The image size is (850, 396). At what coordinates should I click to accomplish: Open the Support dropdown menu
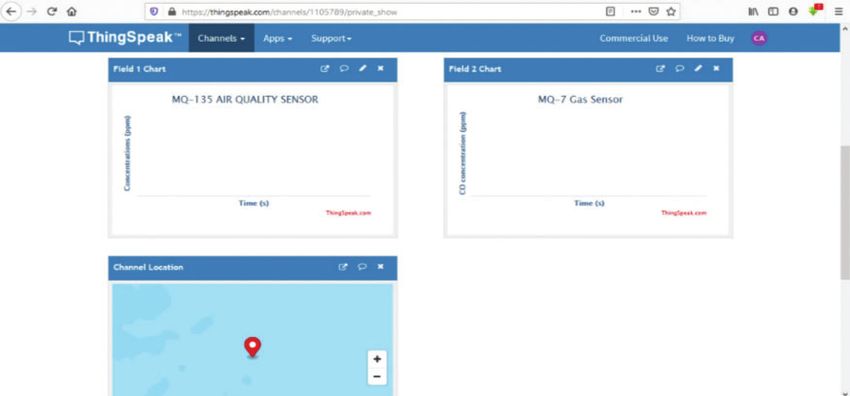click(331, 38)
